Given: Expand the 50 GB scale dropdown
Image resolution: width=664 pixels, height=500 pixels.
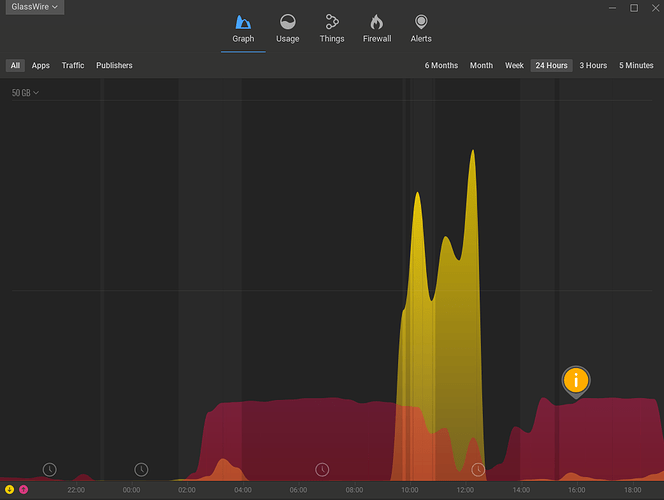Looking at the screenshot, I should click(x=25, y=93).
